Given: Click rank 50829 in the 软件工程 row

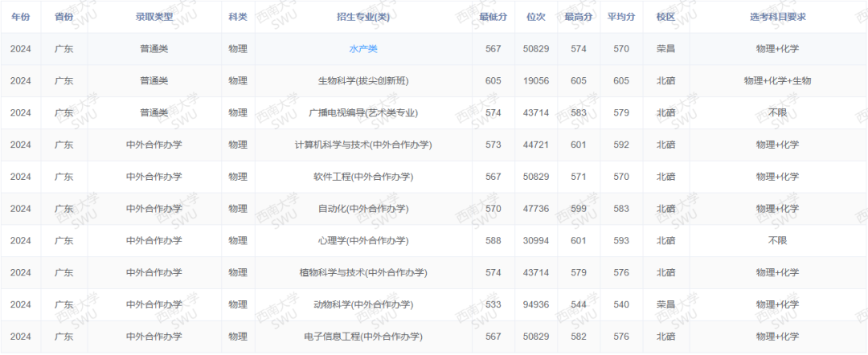Looking at the screenshot, I should (x=536, y=177).
